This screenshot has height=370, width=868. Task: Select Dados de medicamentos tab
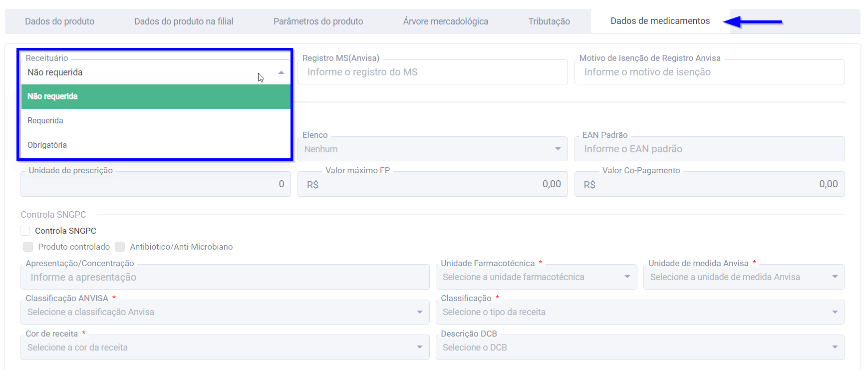(660, 21)
